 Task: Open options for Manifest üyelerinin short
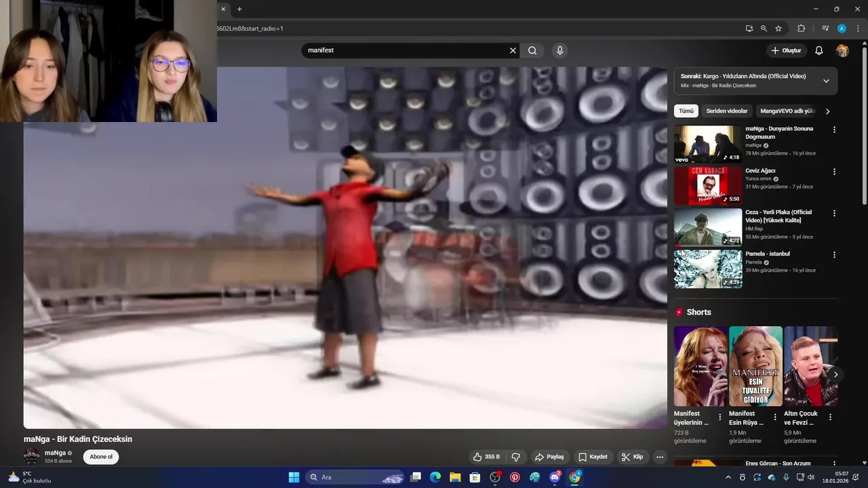[720, 417]
